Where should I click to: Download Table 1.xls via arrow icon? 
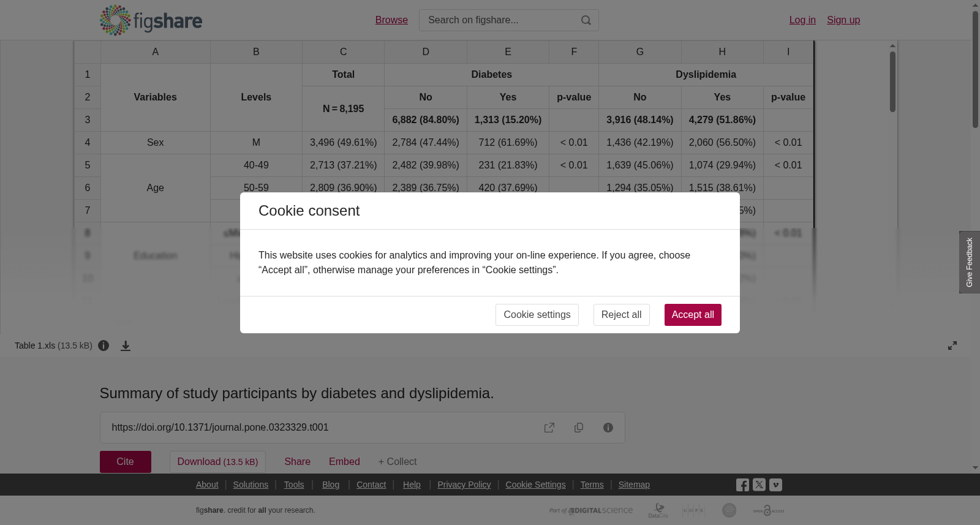126,346
